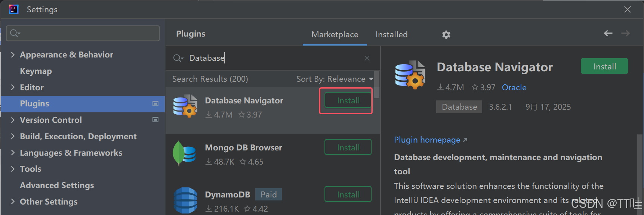Install the Mongo DB Browser plugin

[348, 147]
